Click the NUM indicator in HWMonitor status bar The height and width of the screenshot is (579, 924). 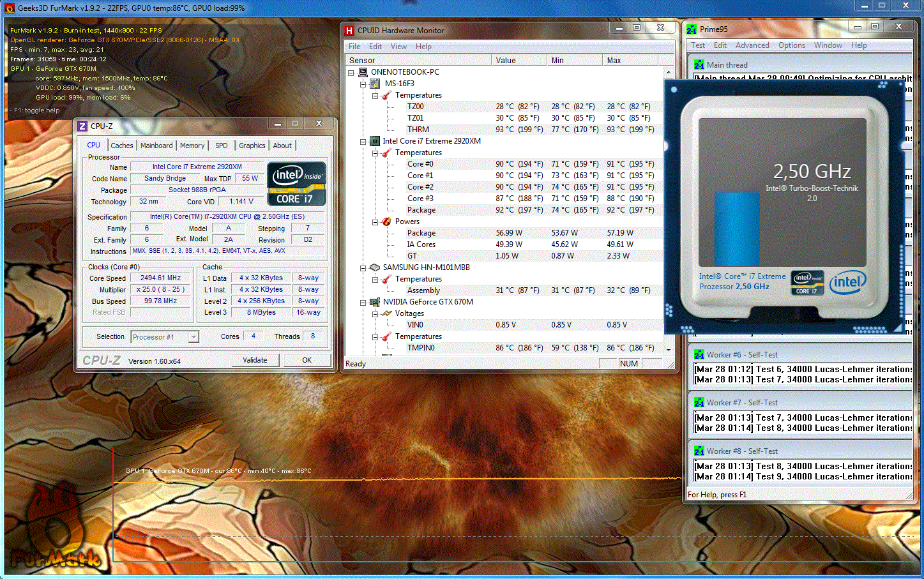point(629,363)
